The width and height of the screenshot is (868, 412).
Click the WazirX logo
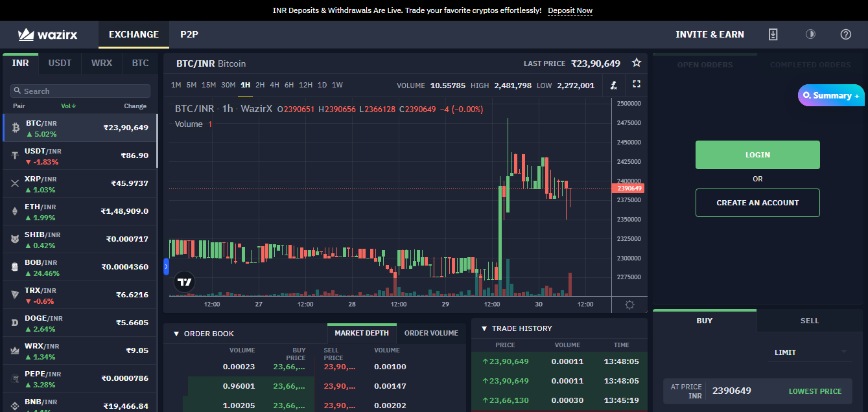(48, 34)
